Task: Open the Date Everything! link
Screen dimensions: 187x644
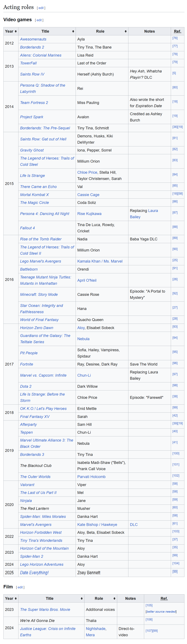Action: click(35, 572)
